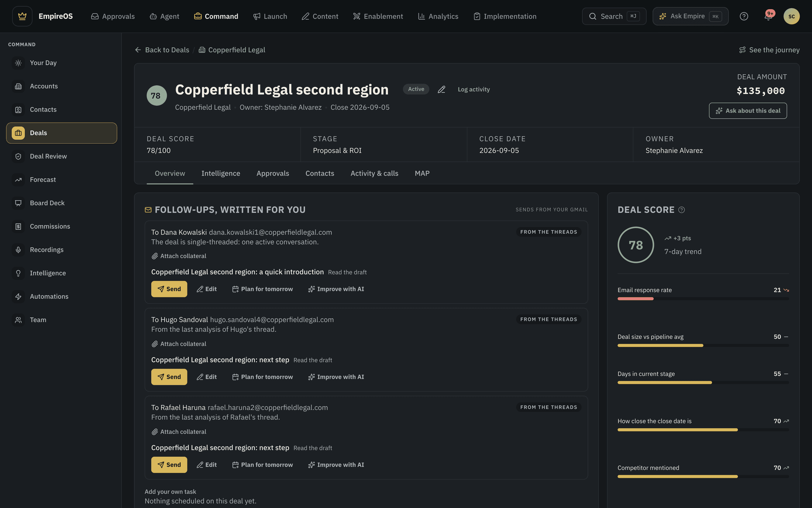Switch to the Contacts deal tab

tap(320, 173)
